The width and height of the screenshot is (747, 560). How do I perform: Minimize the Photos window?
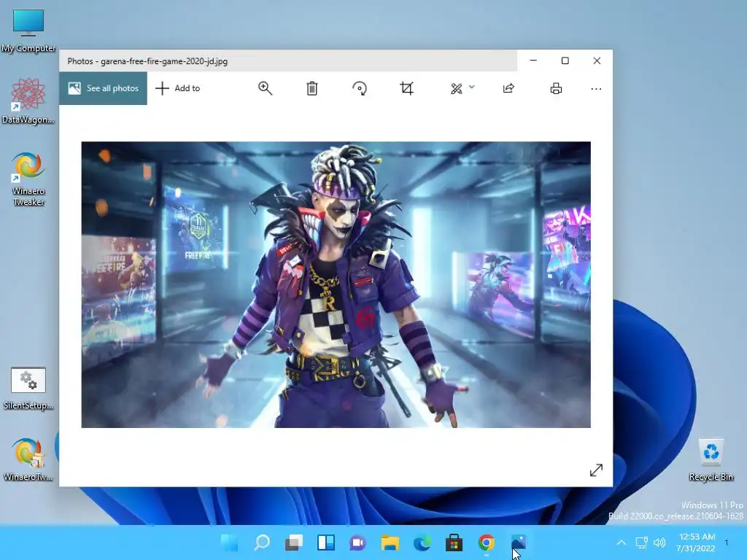(x=533, y=61)
